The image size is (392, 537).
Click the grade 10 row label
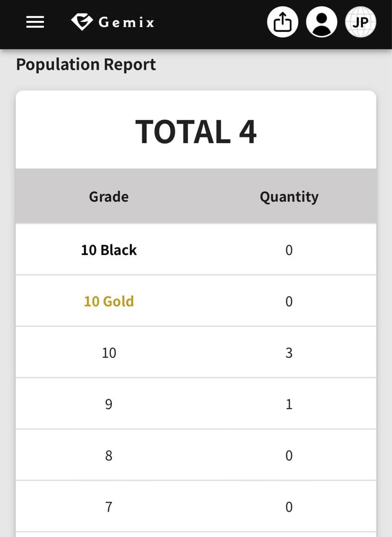click(x=109, y=353)
